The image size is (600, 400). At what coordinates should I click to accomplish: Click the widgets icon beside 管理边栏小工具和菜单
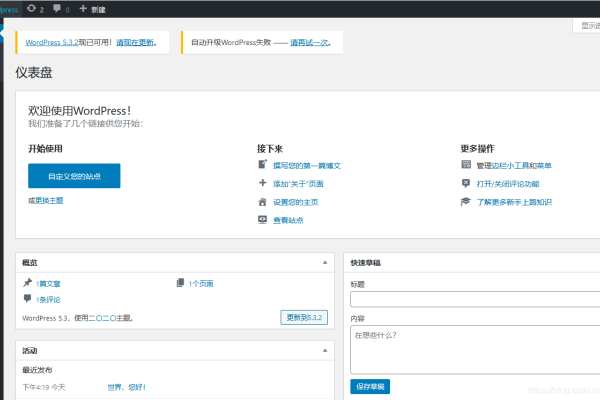[x=466, y=165]
